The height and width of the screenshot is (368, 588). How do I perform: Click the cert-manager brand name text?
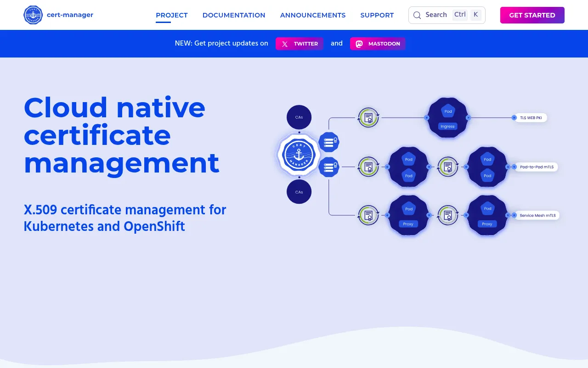(70, 15)
